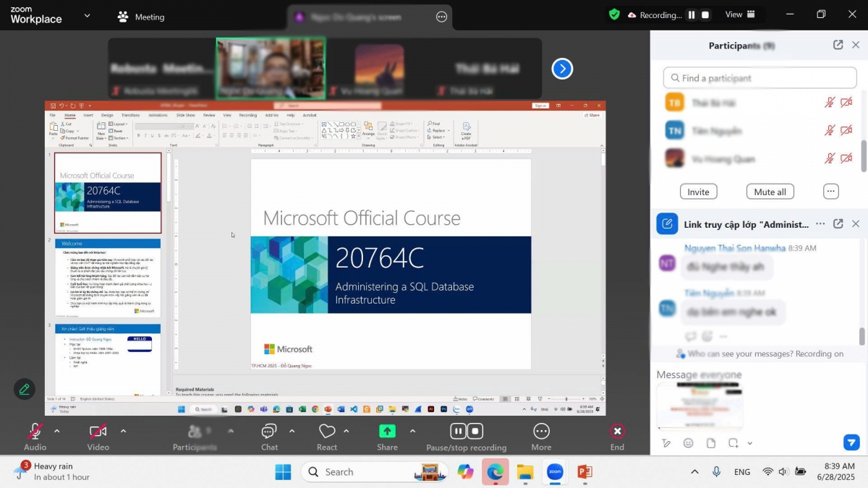Open File Explorer from the taskbar

coord(525,472)
